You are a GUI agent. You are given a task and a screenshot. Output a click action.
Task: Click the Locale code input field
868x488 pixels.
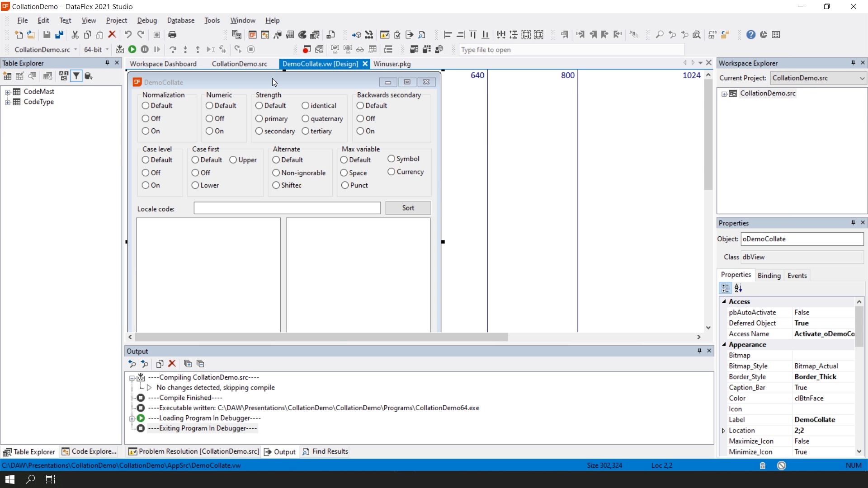tap(287, 208)
